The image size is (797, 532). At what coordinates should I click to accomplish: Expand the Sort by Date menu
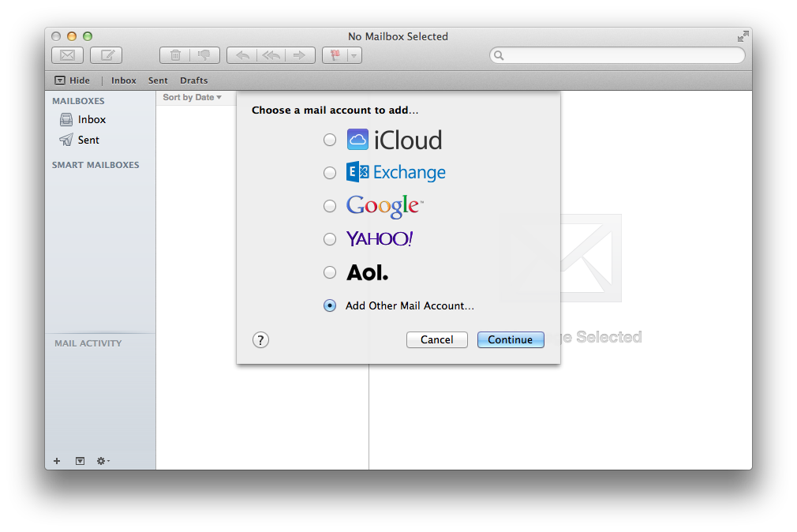click(x=192, y=98)
